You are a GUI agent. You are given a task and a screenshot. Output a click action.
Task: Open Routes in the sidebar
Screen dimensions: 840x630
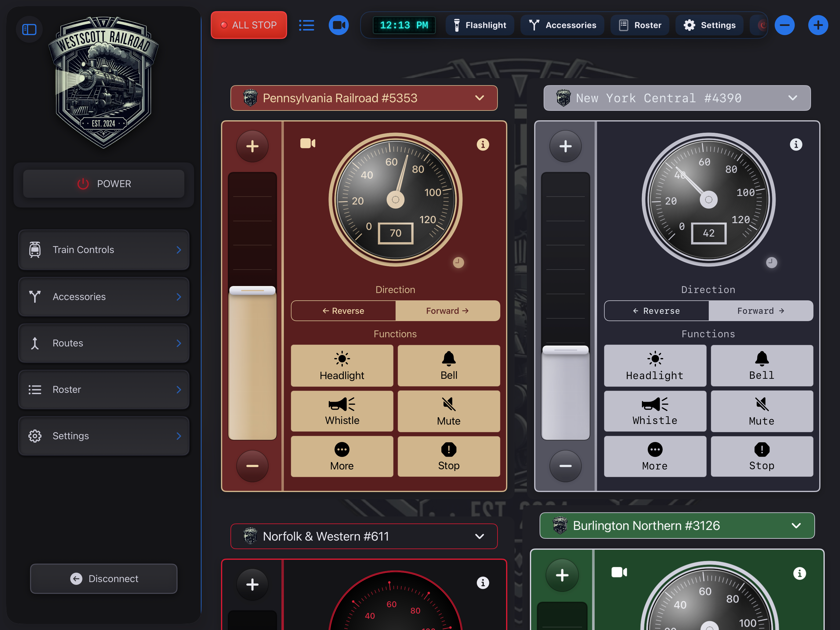click(x=104, y=343)
